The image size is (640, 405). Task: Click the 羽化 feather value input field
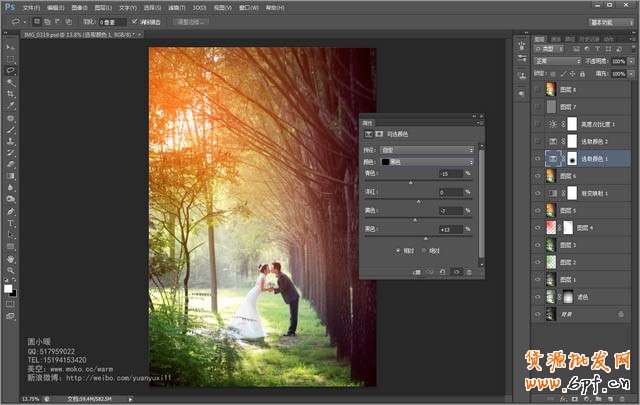112,20
